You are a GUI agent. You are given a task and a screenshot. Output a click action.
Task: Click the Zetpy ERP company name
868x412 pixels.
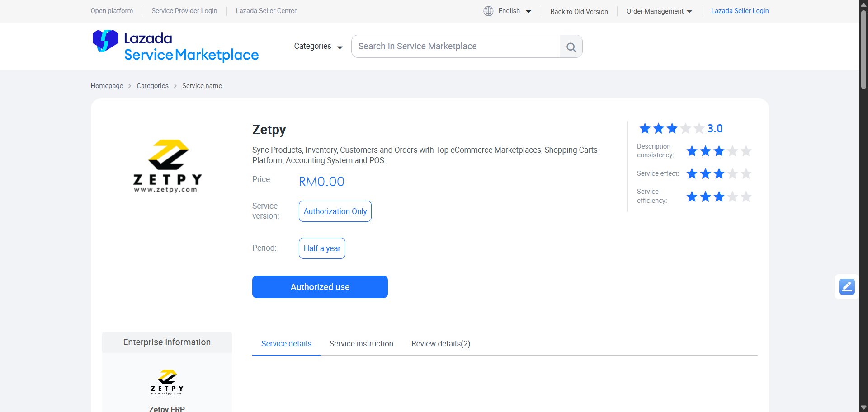pyautogui.click(x=167, y=409)
